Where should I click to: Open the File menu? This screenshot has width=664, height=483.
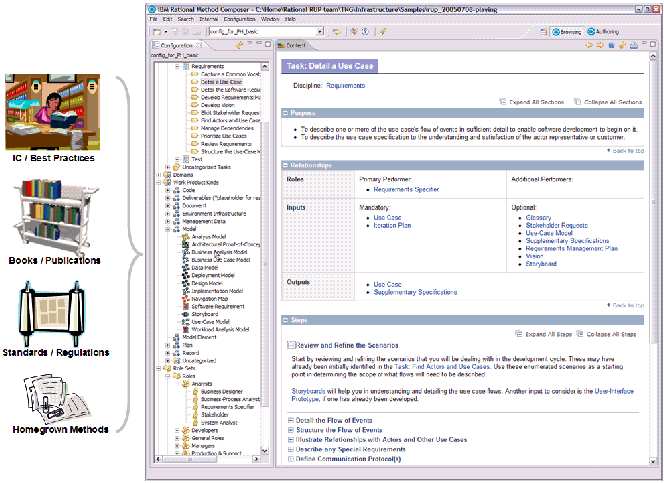pos(153,19)
